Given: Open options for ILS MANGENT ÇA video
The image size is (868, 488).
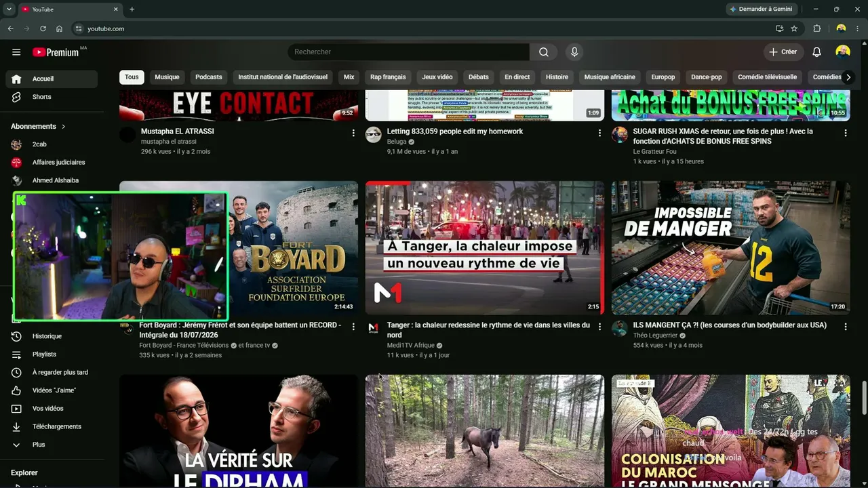Looking at the screenshot, I should click(846, 327).
